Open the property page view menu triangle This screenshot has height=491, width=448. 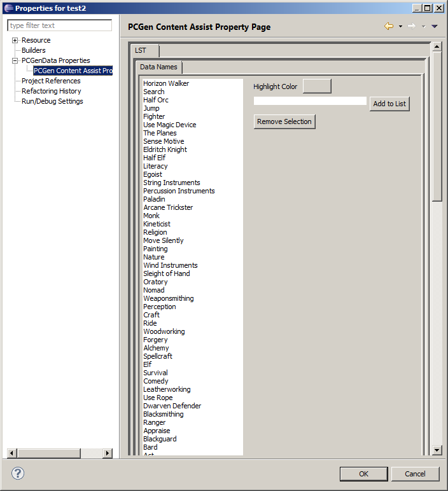435,27
